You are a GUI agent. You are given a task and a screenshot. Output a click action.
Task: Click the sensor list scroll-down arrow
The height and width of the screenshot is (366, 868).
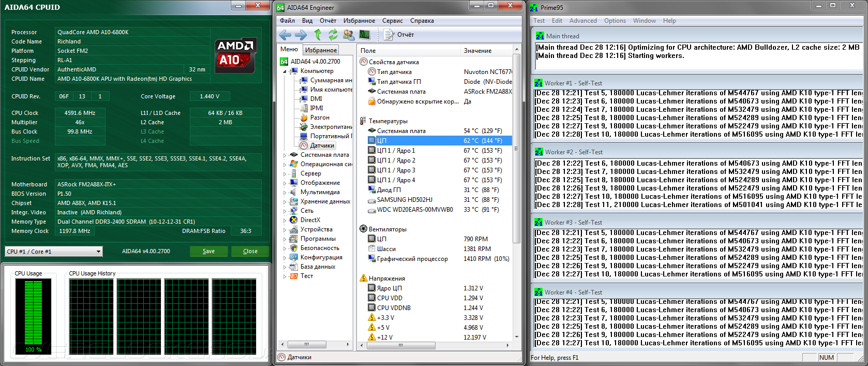516,337
